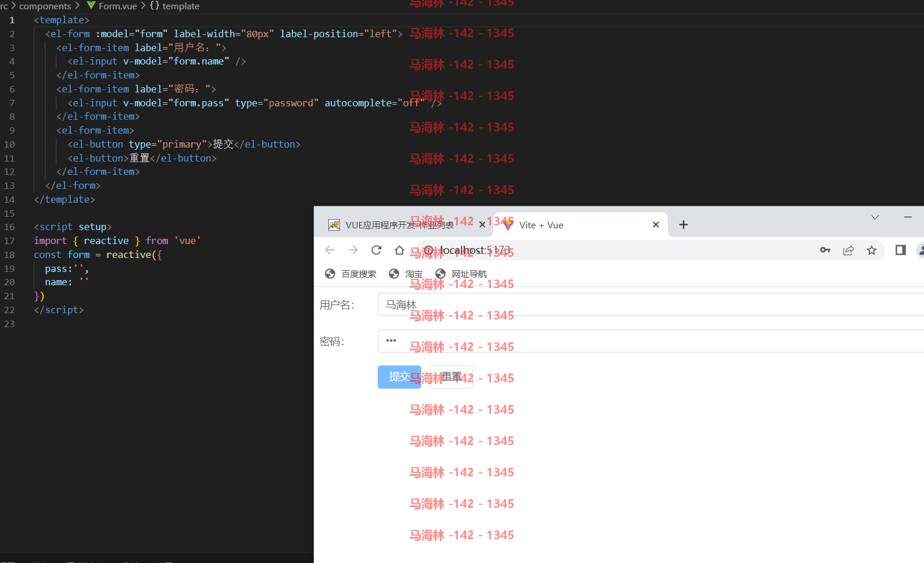Screen dimensions: 924x563
Task: Click code line number 16
Action: coord(9,227)
